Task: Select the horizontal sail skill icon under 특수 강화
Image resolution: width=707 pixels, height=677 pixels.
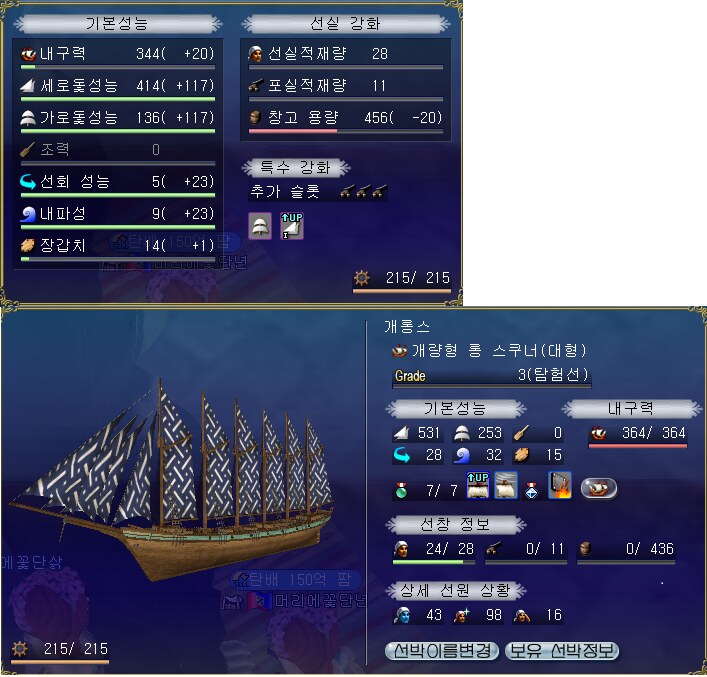Action: [260, 226]
